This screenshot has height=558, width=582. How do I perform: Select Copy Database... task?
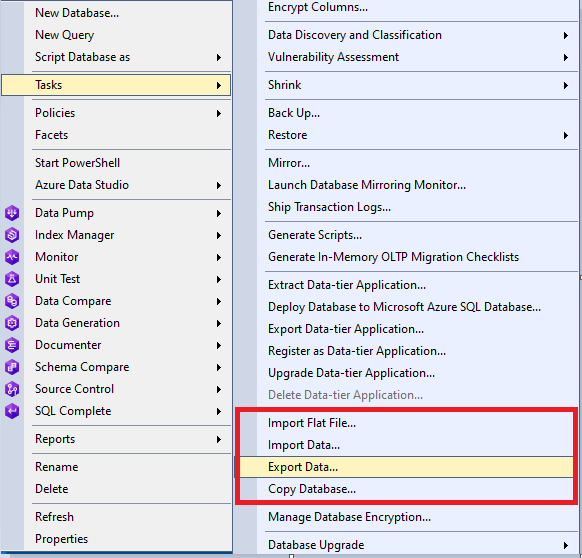click(x=312, y=489)
